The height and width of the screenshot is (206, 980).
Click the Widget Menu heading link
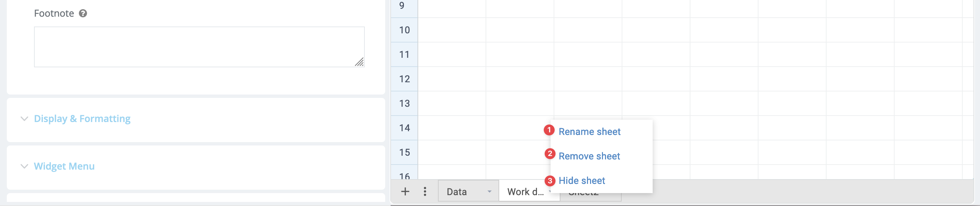(x=64, y=166)
